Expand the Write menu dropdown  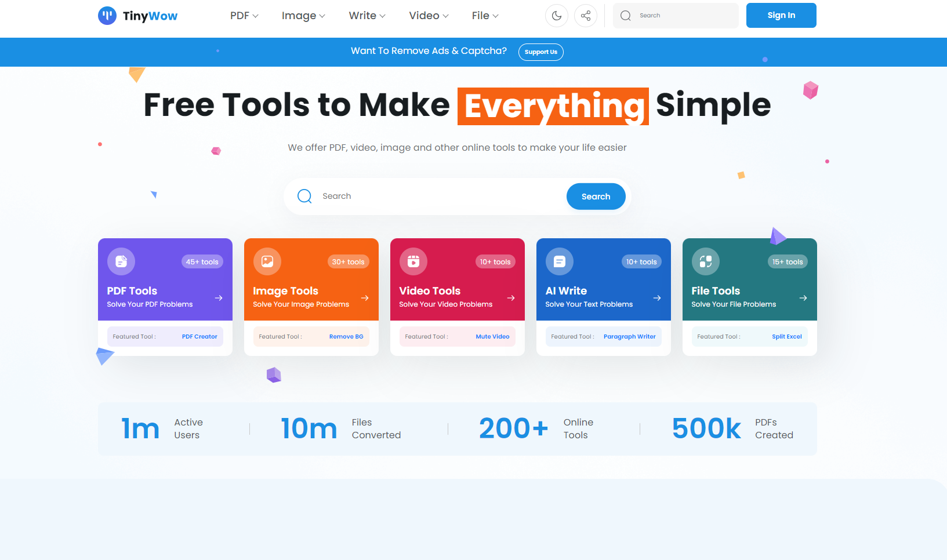[x=367, y=16]
